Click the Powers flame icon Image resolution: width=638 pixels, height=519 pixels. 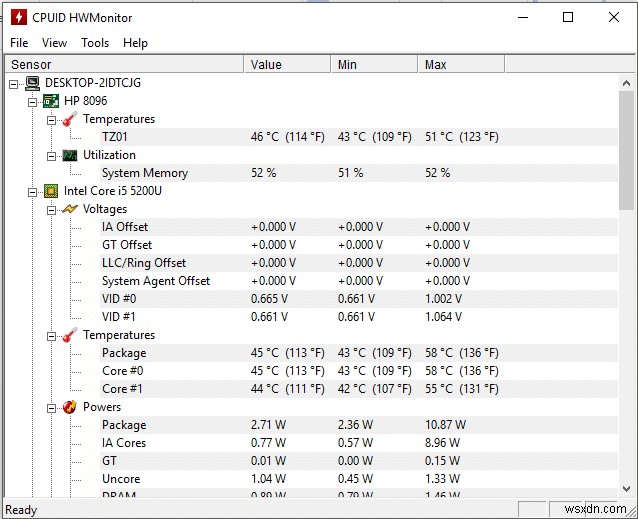tap(69, 407)
